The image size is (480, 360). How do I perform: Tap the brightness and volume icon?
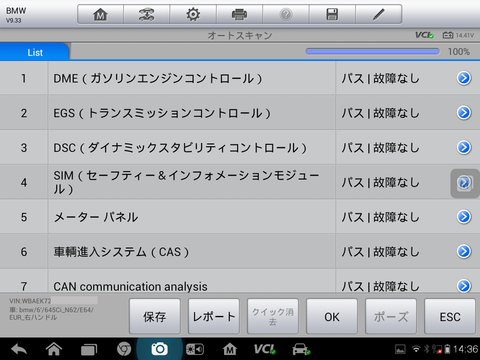195,349
